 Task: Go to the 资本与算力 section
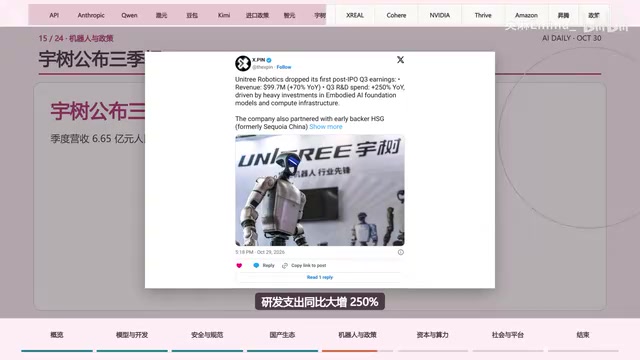tap(433, 335)
